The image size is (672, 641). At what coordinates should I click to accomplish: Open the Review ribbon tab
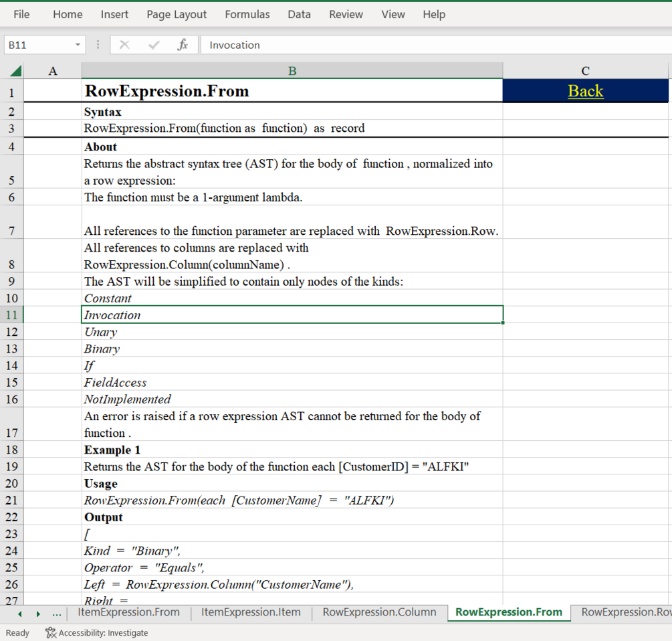point(346,14)
